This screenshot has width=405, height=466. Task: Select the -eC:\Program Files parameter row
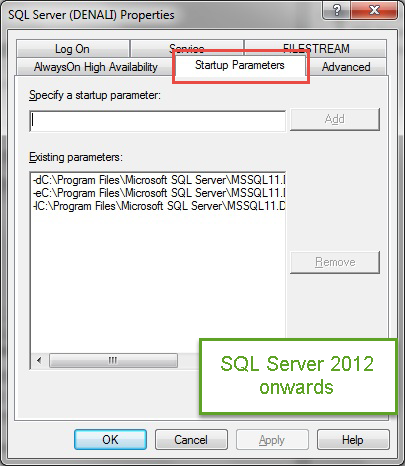(159, 193)
